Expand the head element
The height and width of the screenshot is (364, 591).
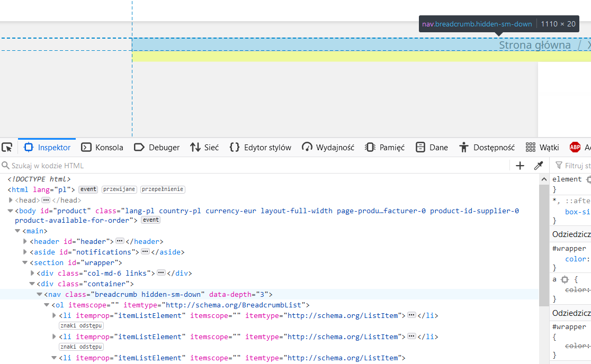[x=11, y=201]
